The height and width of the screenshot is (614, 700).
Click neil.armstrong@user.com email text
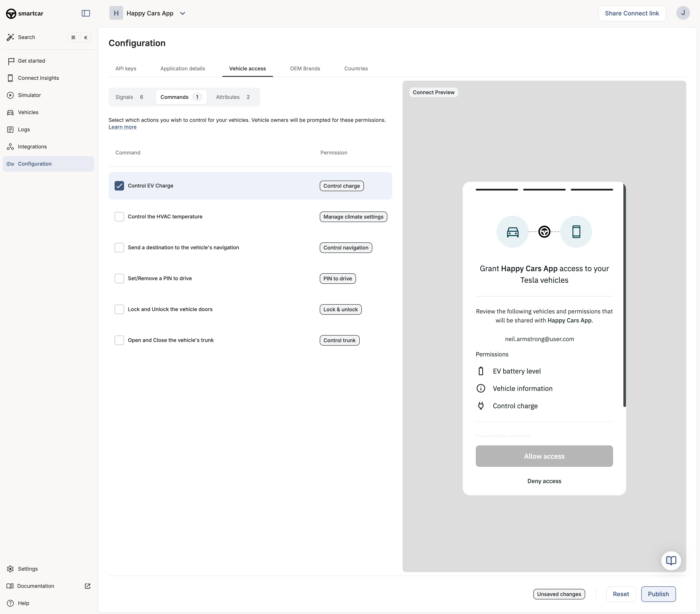(539, 339)
